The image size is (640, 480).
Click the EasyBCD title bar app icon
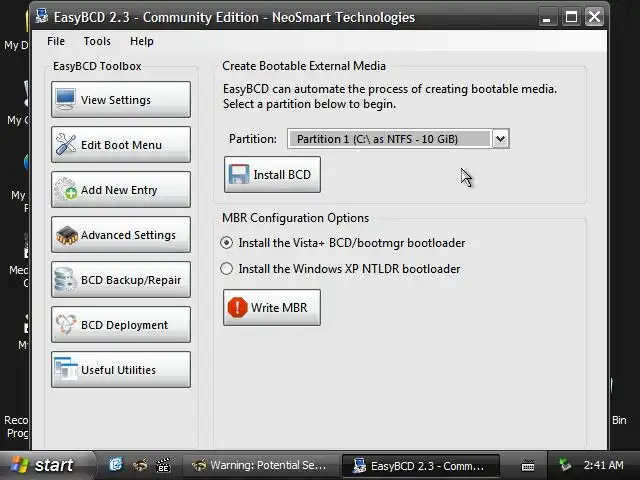[42, 16]
